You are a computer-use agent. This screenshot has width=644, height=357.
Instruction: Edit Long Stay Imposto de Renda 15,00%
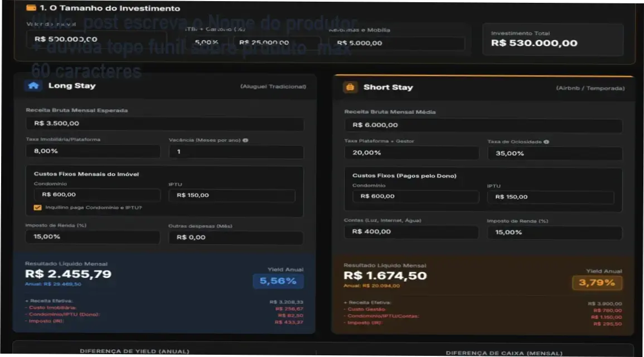93,237
